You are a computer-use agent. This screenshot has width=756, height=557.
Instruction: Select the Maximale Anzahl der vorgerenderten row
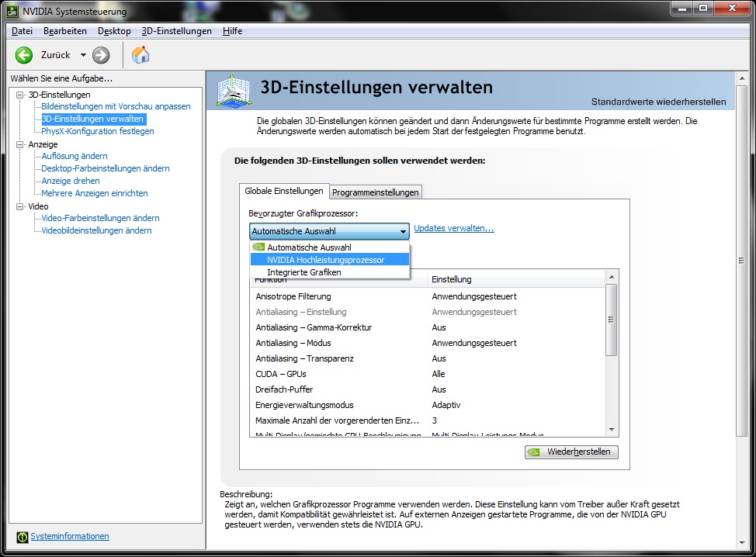point(428,420)
